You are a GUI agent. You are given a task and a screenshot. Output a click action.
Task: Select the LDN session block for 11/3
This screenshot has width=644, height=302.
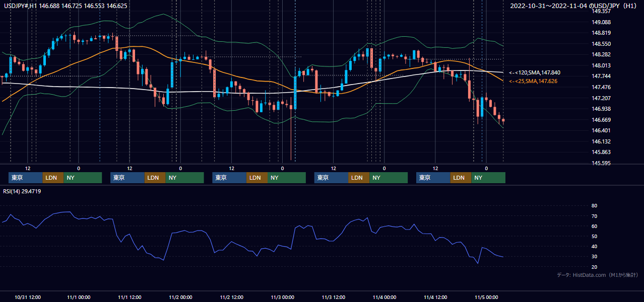click(359, 178)
